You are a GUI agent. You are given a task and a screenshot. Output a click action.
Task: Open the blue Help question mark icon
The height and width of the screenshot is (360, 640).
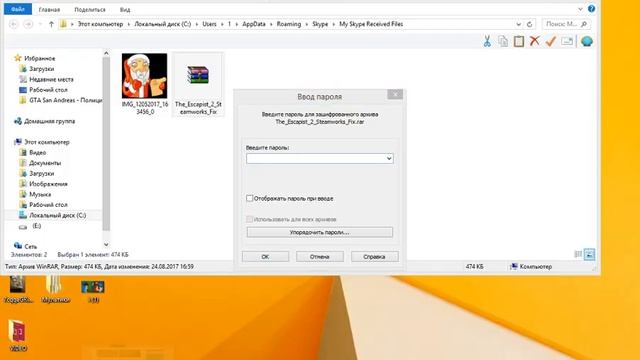tap(591, 9)
